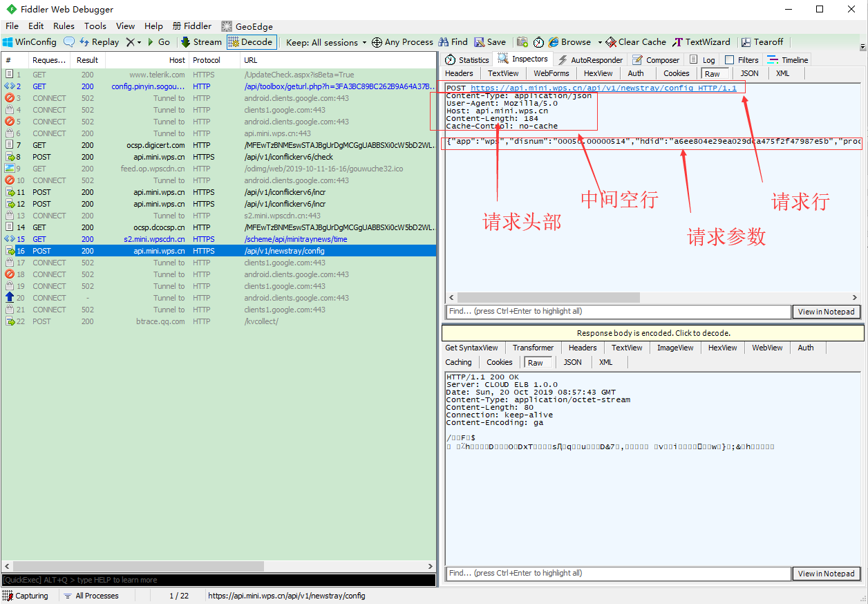Select the request Cookies tab
Viewport: 868px width, 604px height.
point(677,73)
